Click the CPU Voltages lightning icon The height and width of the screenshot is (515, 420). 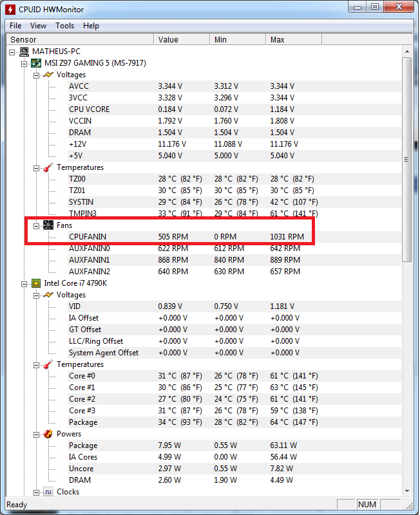tap(48, 295)
